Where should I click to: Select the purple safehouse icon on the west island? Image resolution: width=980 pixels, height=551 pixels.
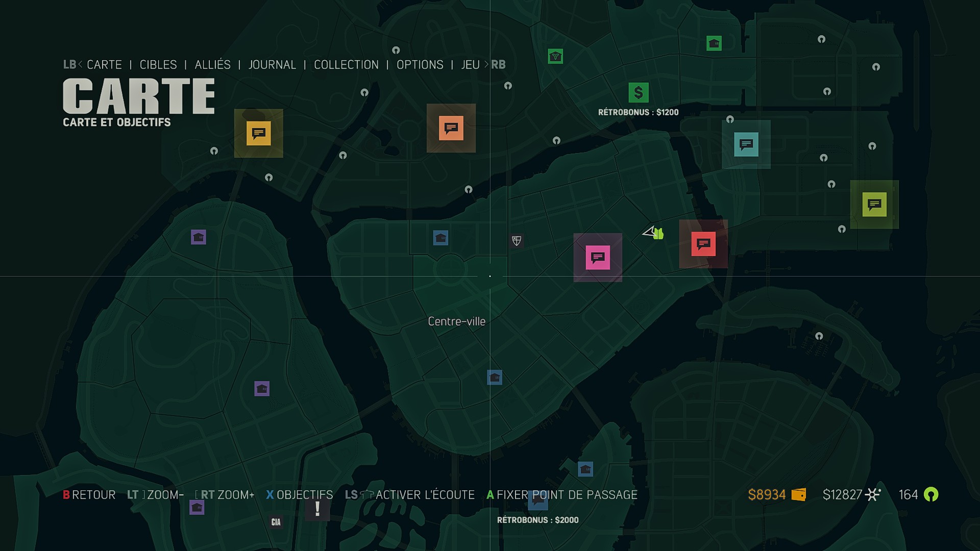tap(198, 238)
